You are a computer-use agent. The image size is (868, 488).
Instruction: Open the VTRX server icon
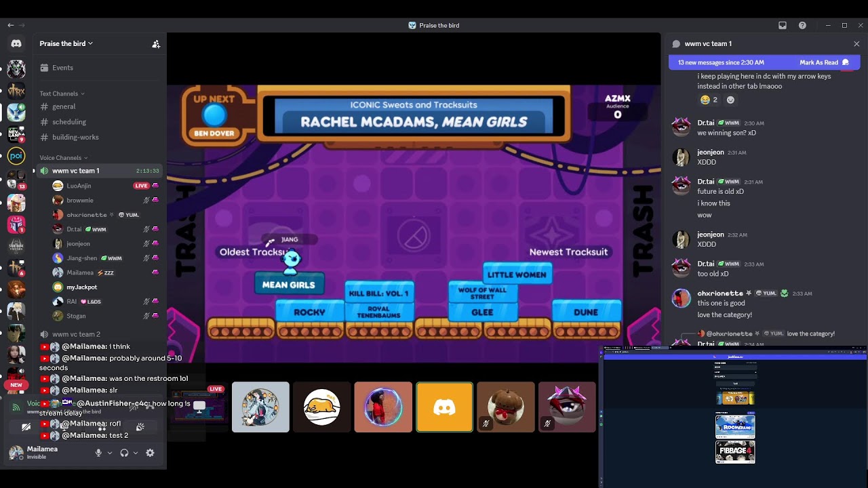tap(16, 90)
